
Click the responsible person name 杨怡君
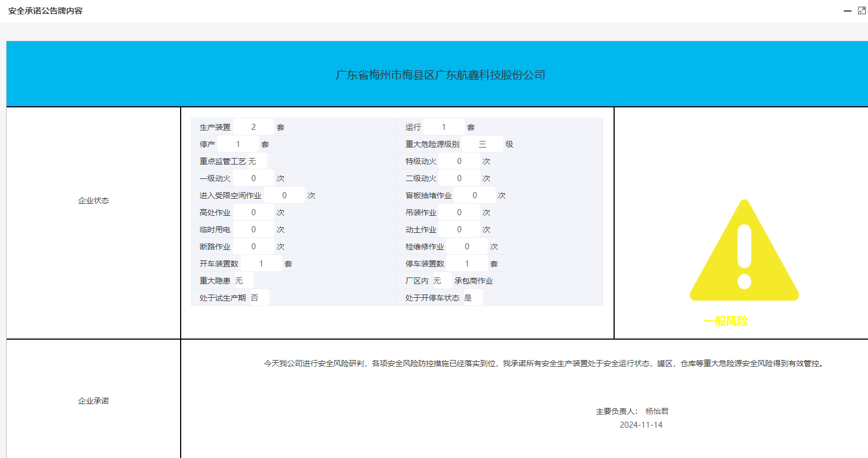[657, 411]
